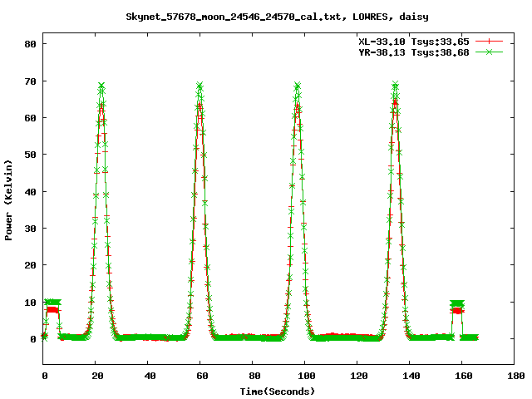
Task: Select the legend entry XL-33.10 Tsys:33.65
Action: (414, 42)
